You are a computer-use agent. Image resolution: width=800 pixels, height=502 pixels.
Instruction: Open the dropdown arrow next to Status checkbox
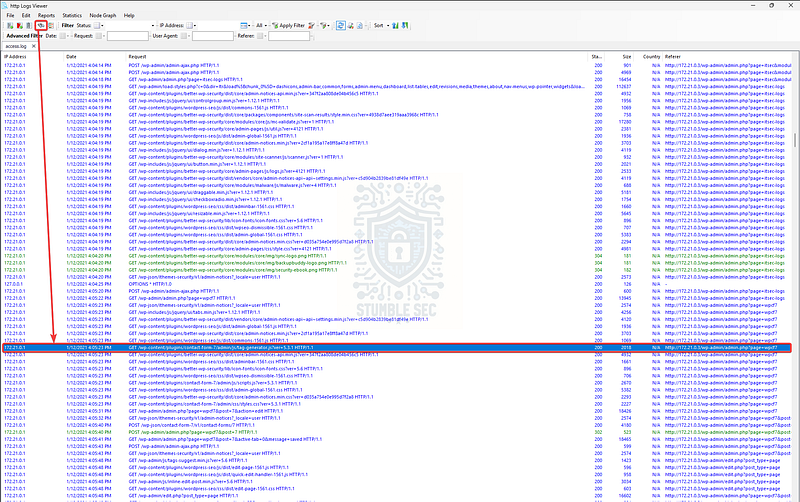102,26
